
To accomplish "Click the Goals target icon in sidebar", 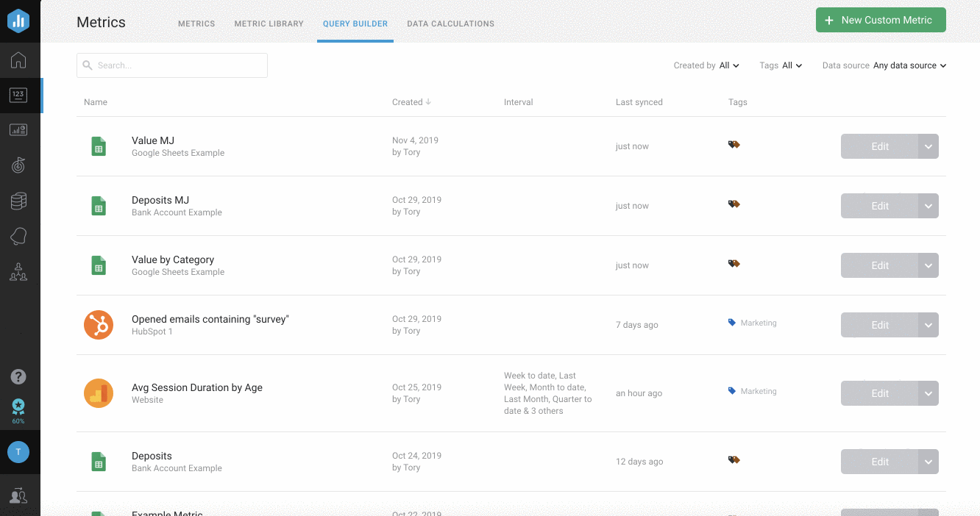I will click(x=18, y=165).
